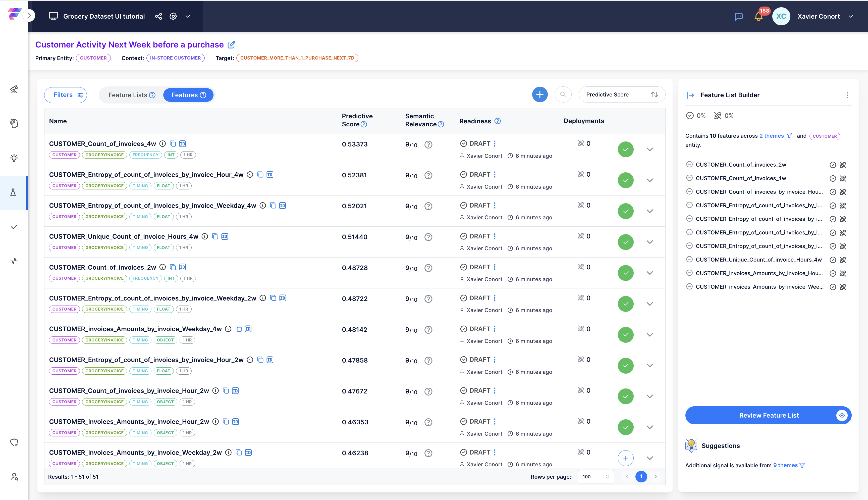Screen dimensions: 868x500
Task: Copy name of CUSTOMER_invoices_Amounts_by_invoice_Hour_2w
Action: click(x=226, y=422)
